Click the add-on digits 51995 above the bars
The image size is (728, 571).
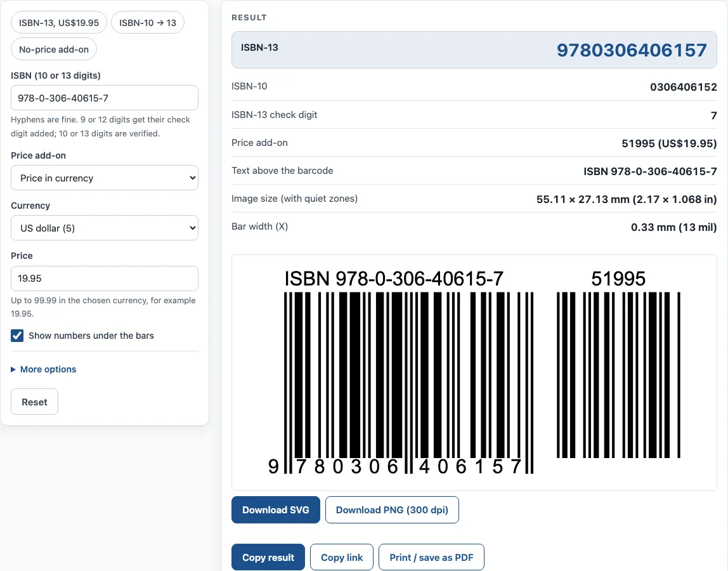click(x=618, y=279)
